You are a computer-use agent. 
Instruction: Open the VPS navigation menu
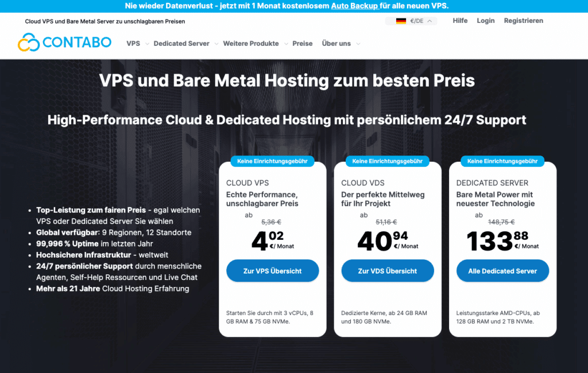(x=133, y=44)
